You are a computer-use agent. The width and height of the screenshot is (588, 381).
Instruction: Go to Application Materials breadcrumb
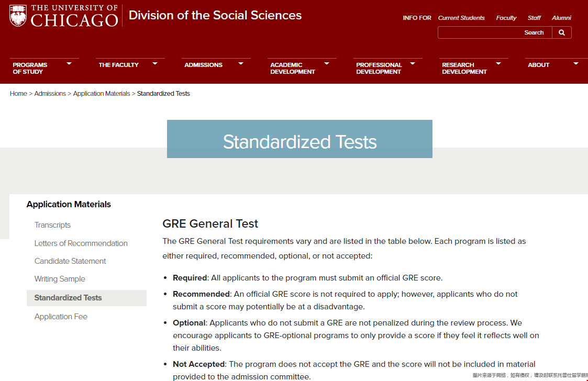tap(101, 94)
